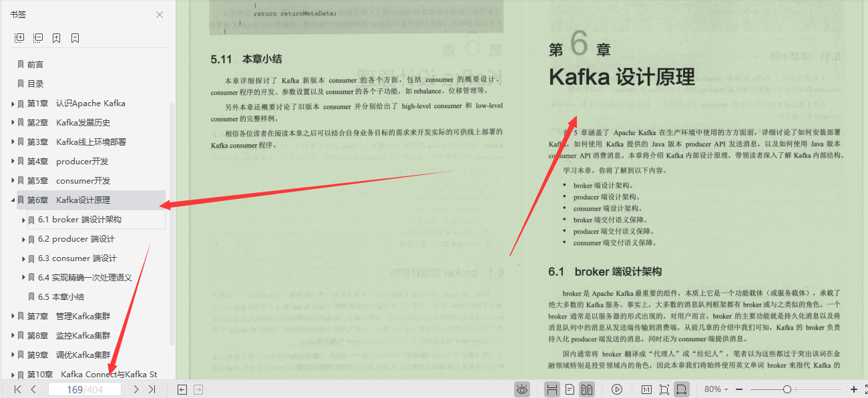
Task: Open bookmark 6.4 实现精确一次处理语义
Action: tap(85, 278)
